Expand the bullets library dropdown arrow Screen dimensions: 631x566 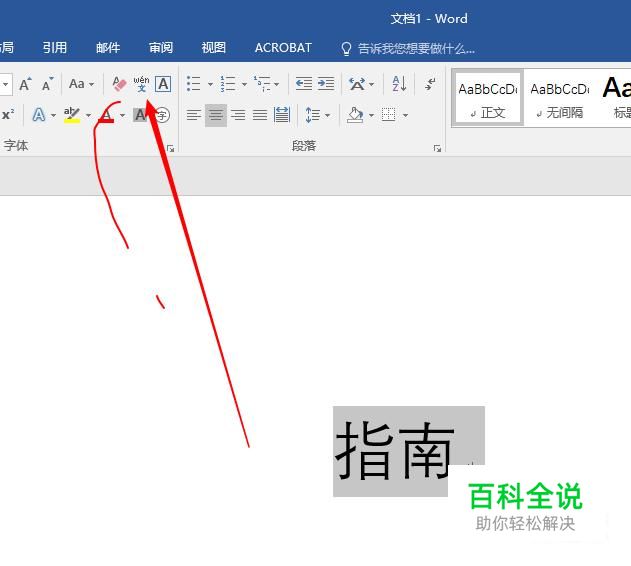coord(210,84)
